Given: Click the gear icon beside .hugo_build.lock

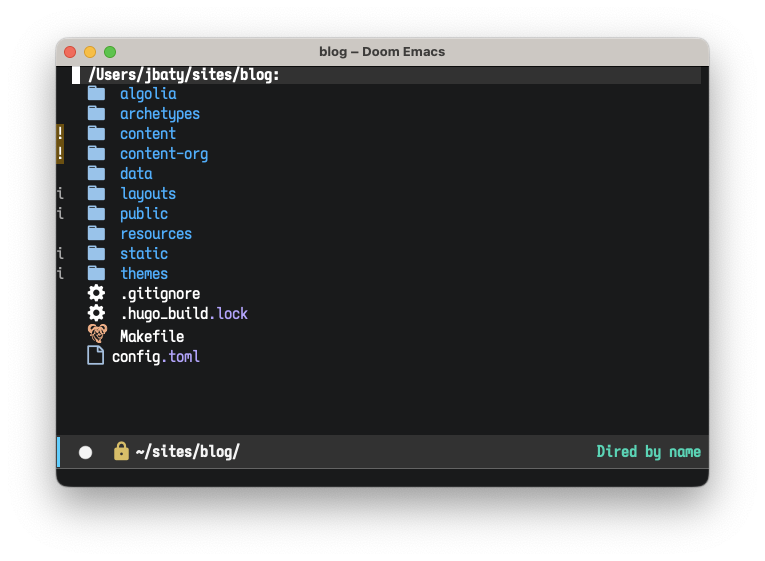Looking at the screenshot, I should (x=96, y=313).
